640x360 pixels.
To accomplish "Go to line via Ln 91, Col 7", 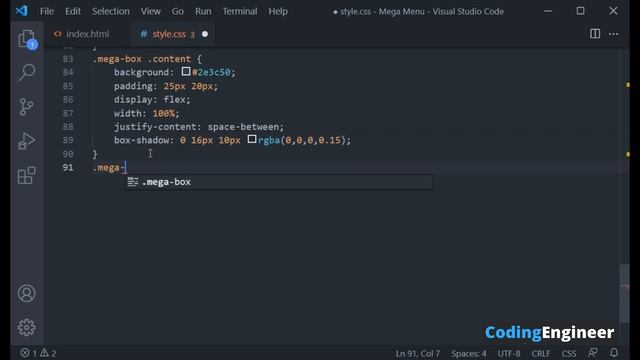I will point(418,353).
